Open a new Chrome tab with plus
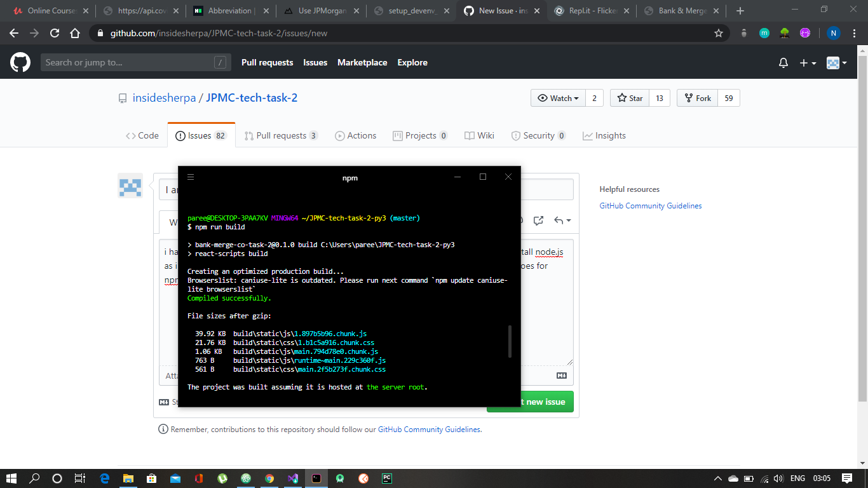Viewport: 868px width, 488px height. [x=740, y=11]
